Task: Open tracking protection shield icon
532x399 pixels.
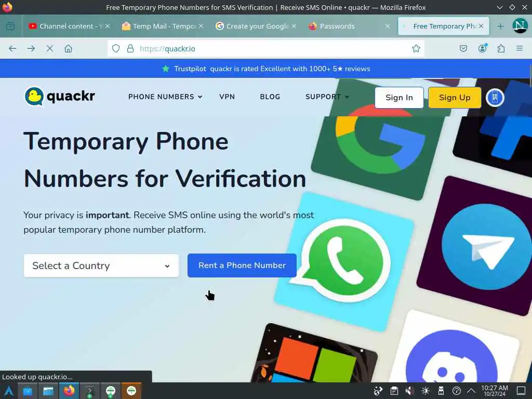Action: (x=116, y=48)
